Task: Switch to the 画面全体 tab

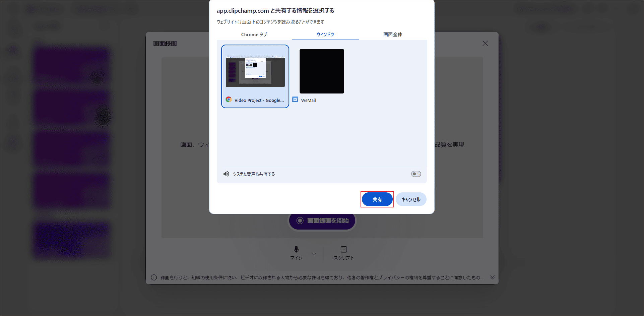Action: click(x=392, y=34)
